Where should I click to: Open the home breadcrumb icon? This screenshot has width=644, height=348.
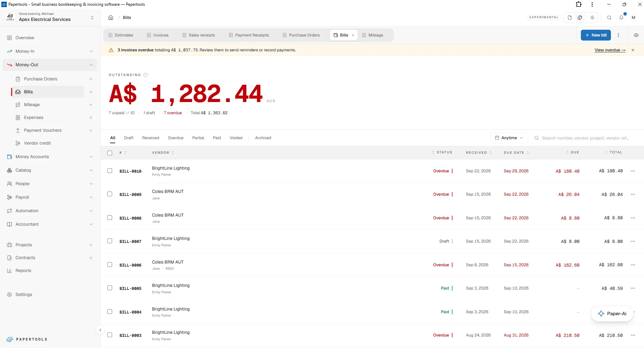(x=111, y=18)
